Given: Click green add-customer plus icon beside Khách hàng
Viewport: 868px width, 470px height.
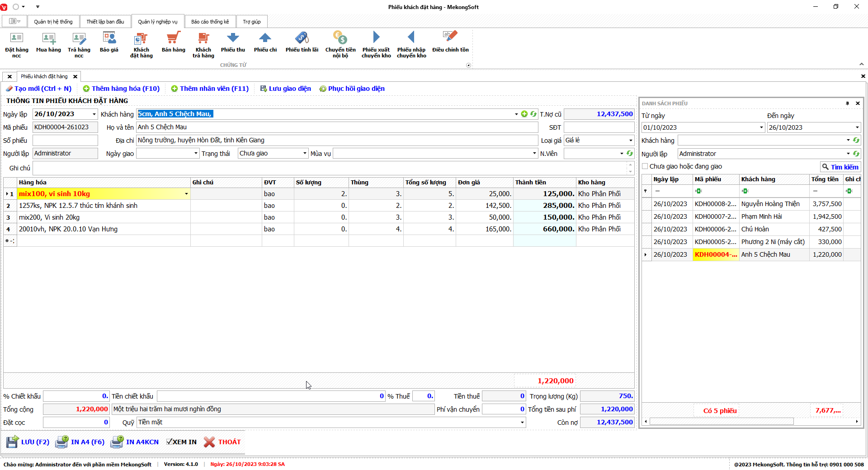Looking at the screenshot, I should [524, 114].
